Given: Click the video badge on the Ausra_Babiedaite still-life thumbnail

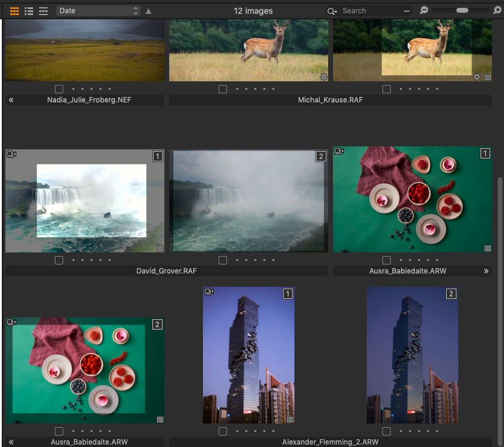Looking at the screenshot, I should 338,152.
